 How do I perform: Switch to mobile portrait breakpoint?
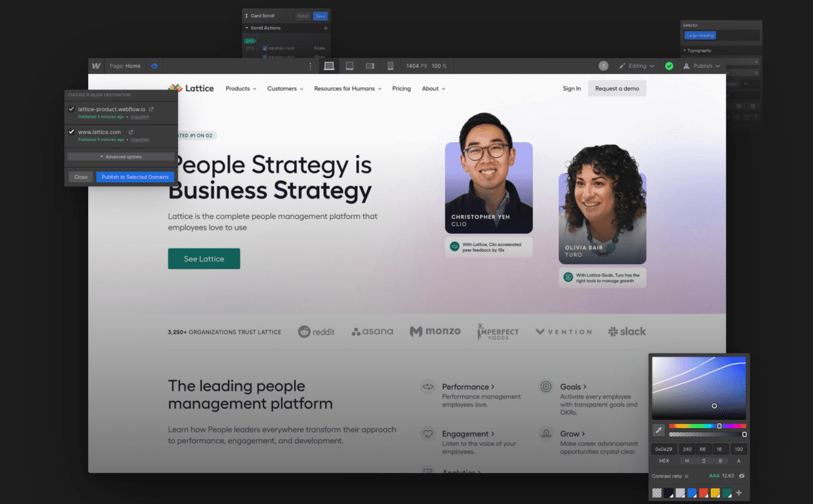click(x=390, y=66)
